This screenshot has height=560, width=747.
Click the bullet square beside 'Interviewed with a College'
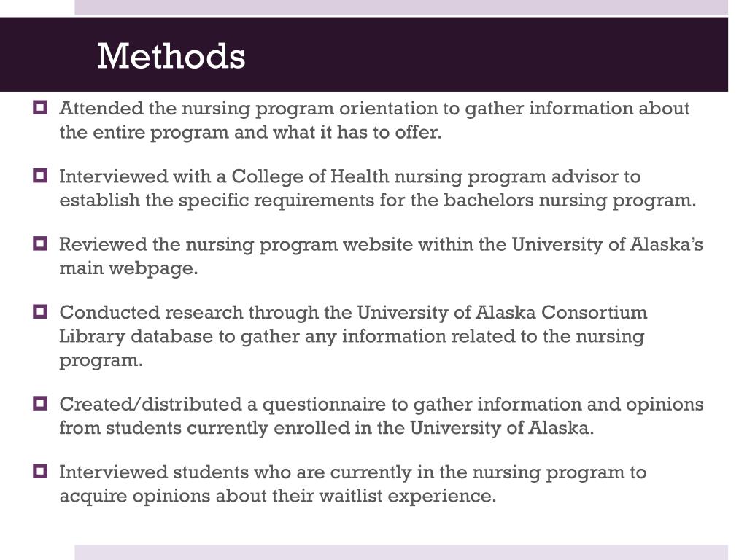click(x=41, y=176)
